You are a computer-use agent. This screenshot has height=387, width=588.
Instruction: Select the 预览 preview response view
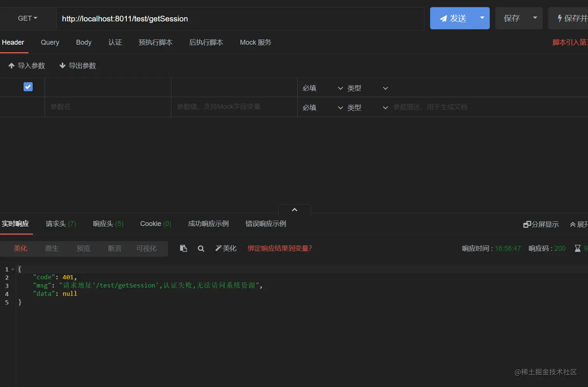[x=83, y=248]
